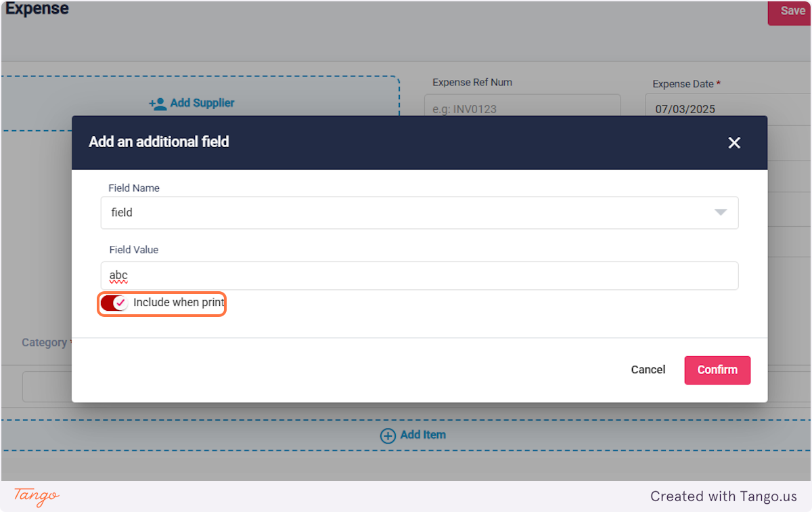Close the additional field dialog with X

click(734, 143)
